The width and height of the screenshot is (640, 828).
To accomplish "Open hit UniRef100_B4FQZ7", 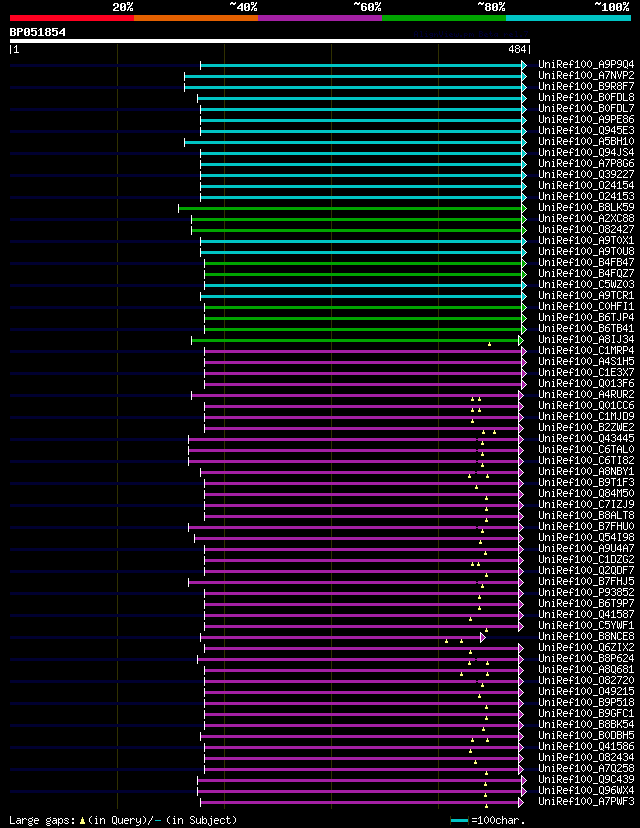I will [x=586, y=274].
